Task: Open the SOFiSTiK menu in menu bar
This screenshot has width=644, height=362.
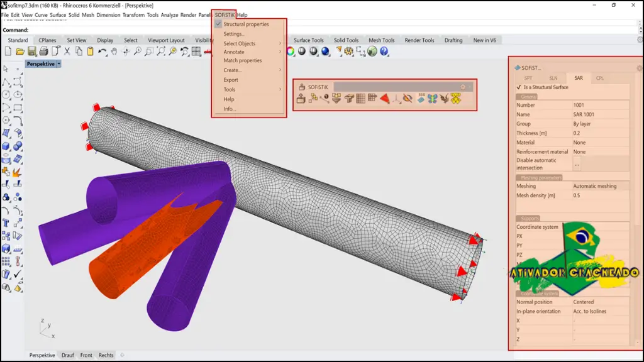Action: point(225,15)
